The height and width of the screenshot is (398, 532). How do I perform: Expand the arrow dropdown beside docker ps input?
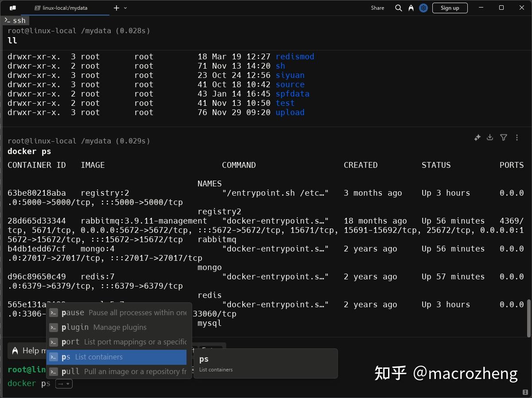pyautogui.click(x=63, y=384)
